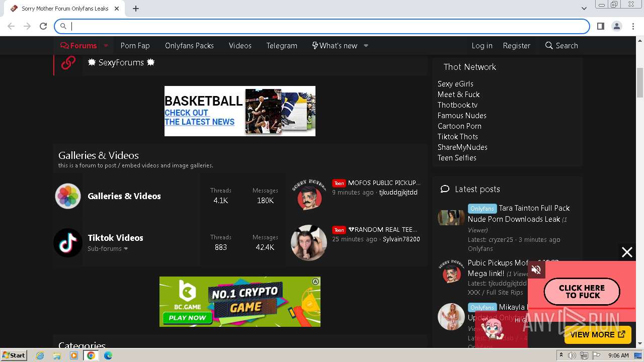Click the Action Center flag icon

click(596, 355)
